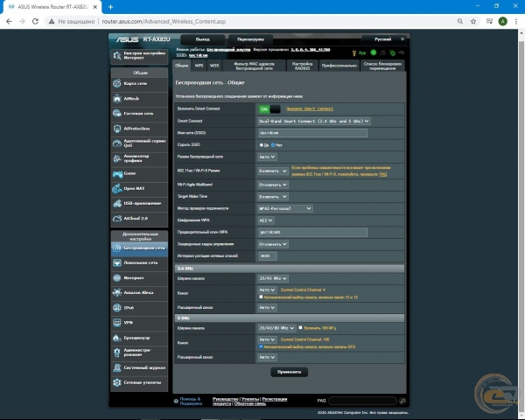The image size is (525, 420).
Task: Toggle Smart Connect ON switch
Action: [x=269, y=109]
